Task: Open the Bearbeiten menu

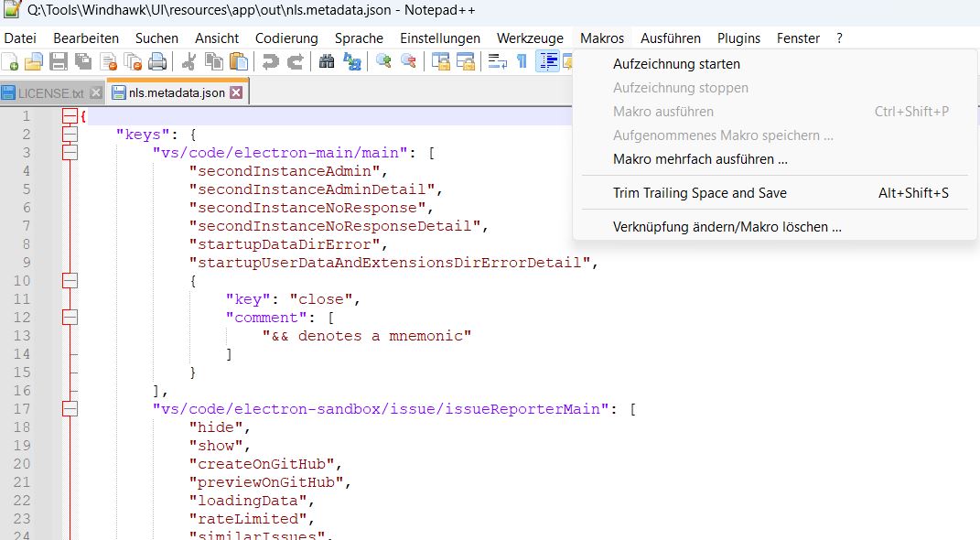Action: click(86, 38)
